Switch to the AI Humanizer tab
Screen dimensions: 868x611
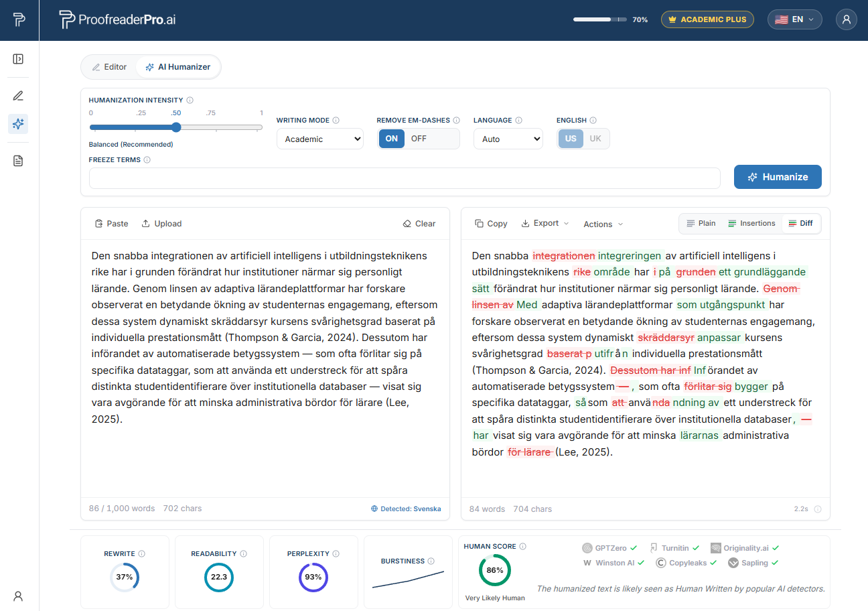tap(177, 67)
